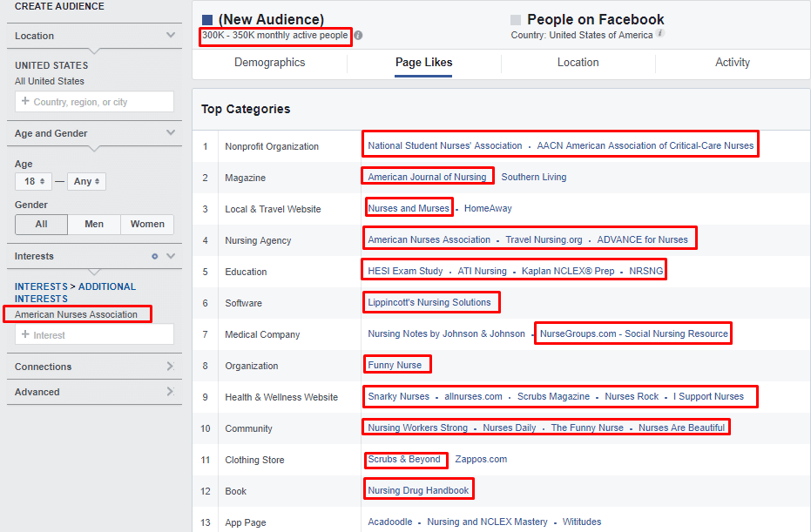Open the Kaplan NCLEX Prep link

[568, 271]
